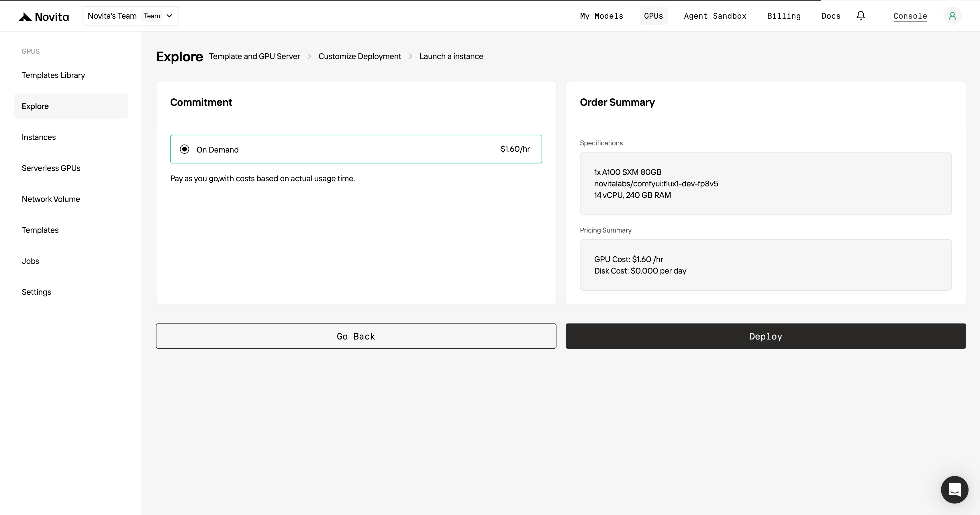The height and width of the screenshot is (515, 980).
Task: Click the 1x A100 SXM 80GB text
Action: pos(628,172)
